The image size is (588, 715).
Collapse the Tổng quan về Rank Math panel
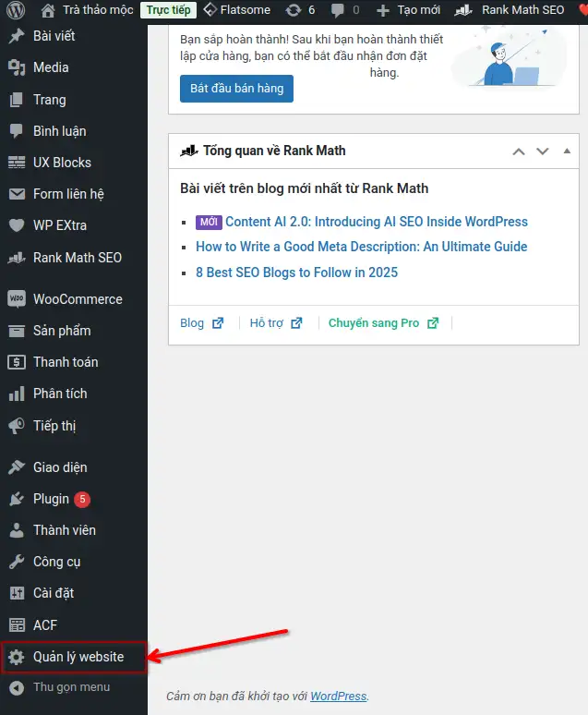[567, 151]
